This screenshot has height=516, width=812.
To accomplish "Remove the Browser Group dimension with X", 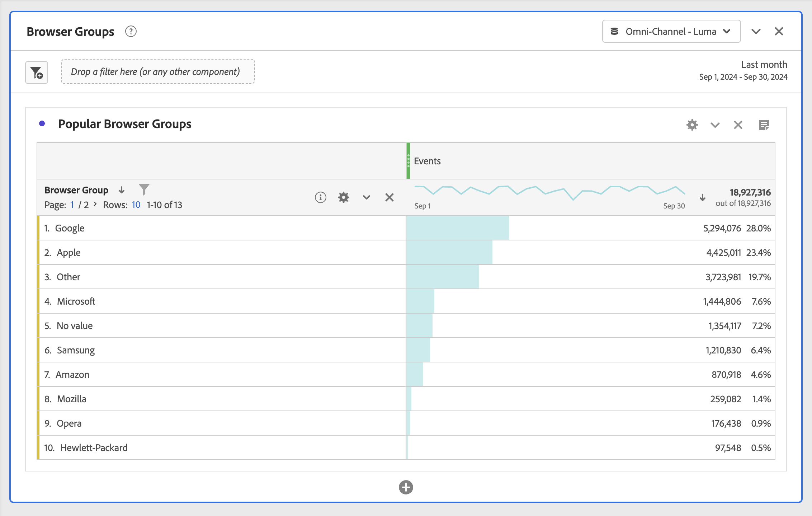I will pyautogui.click(x=390, y=197).
